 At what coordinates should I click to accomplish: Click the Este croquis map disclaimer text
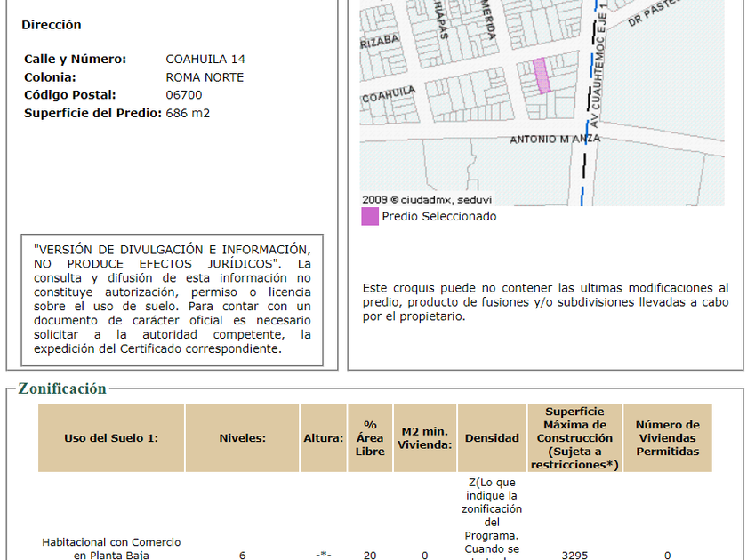545,302
